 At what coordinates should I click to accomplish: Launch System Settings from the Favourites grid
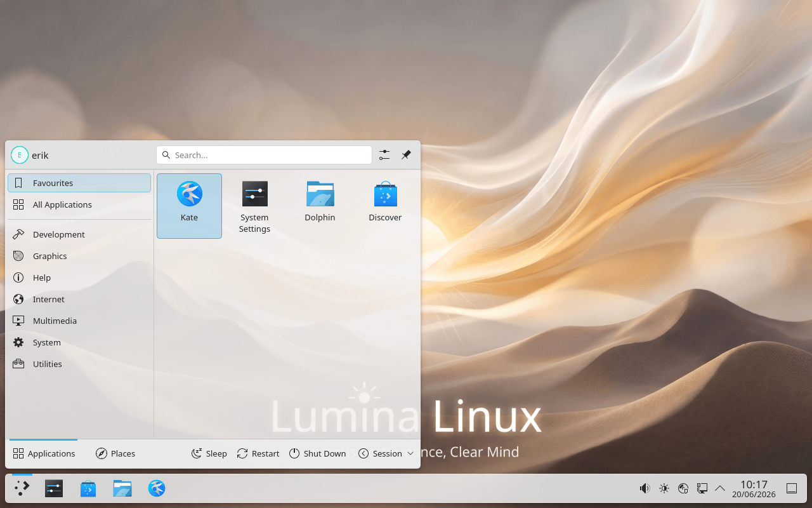point(254,206)
